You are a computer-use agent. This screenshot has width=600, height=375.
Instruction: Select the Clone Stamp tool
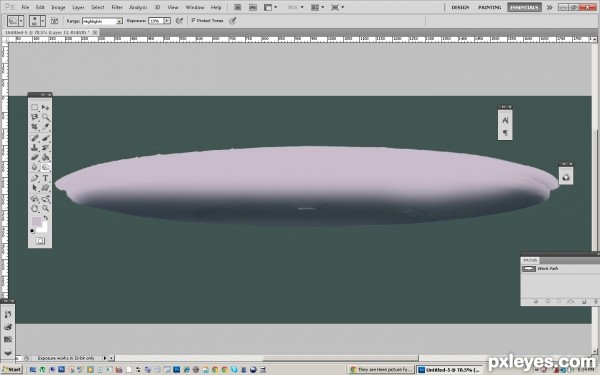point(34,147)
